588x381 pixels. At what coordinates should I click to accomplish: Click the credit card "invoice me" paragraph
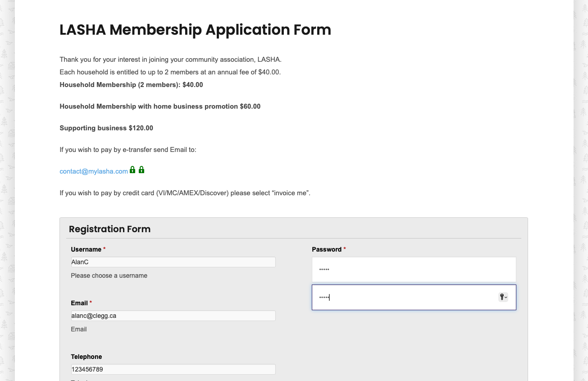click(x=185, y=193)
